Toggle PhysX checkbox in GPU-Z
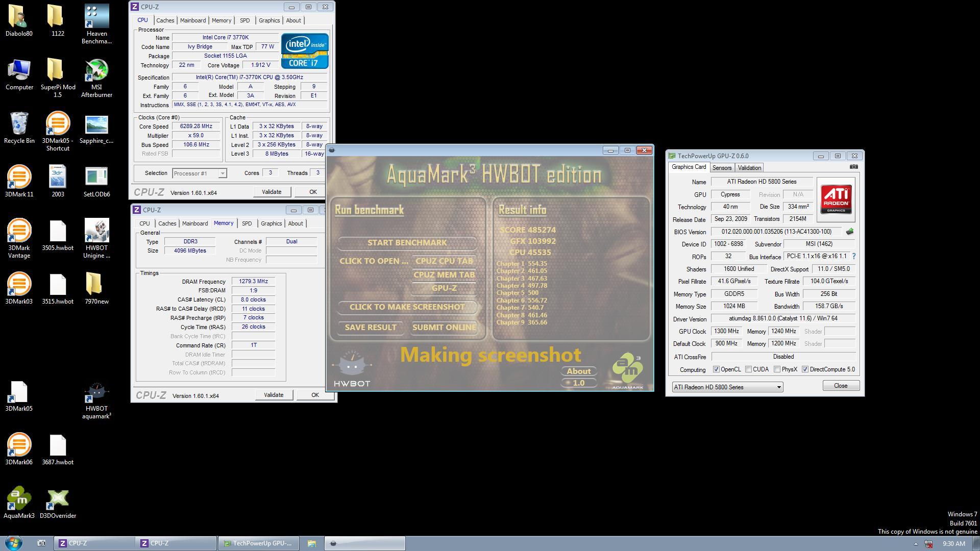Image resolution: width=980 pixels, height=551 pixels. [x=777, y=369]
